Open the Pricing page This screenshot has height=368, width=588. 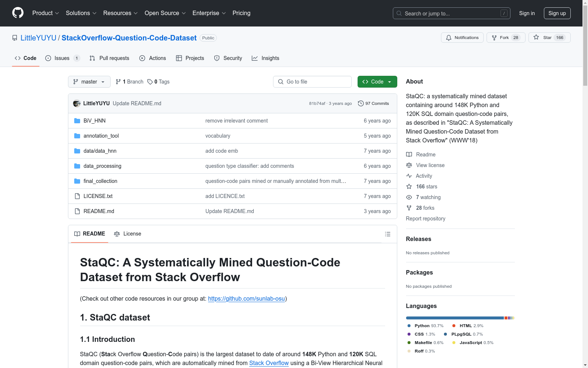(x=241, y=13)
